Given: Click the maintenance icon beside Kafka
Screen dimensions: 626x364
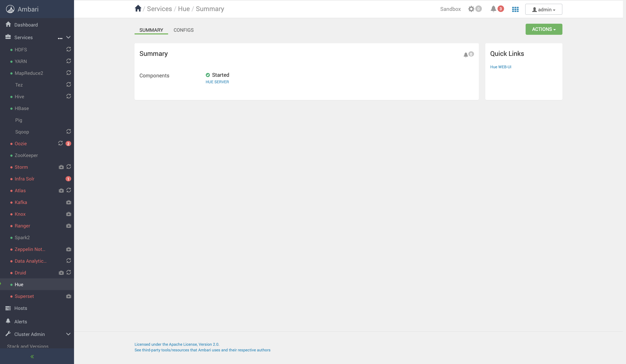Looking at the screenshot, I should pos(69,202).
